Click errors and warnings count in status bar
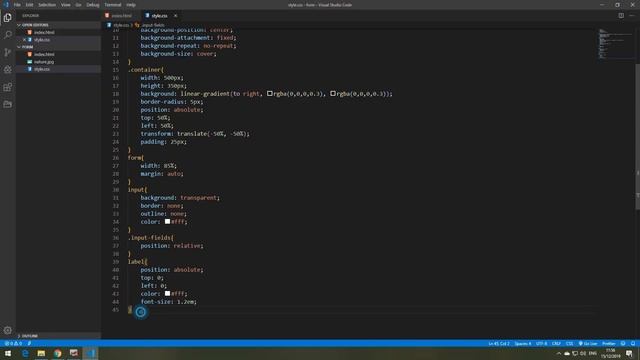The image size is (640, 360). point(13,344)
